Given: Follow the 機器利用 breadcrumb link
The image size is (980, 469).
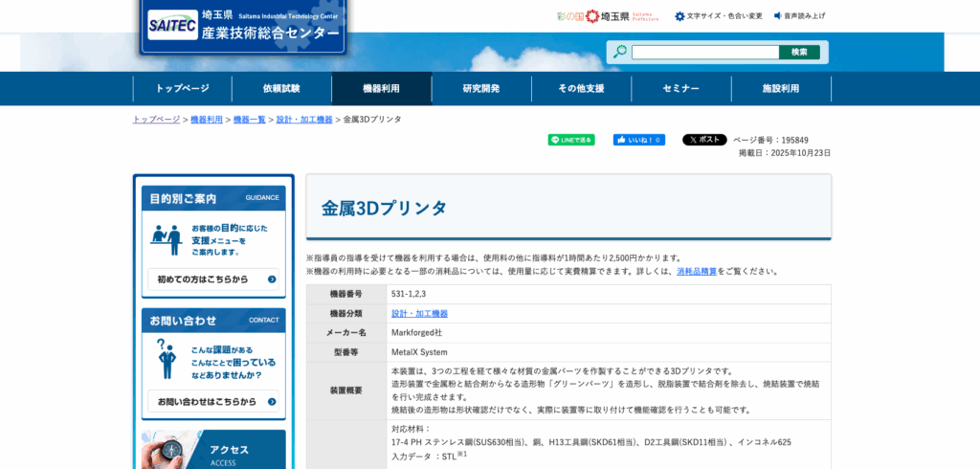Looking at the screenshot, I should pyautogui.click(x=207, y=120).
